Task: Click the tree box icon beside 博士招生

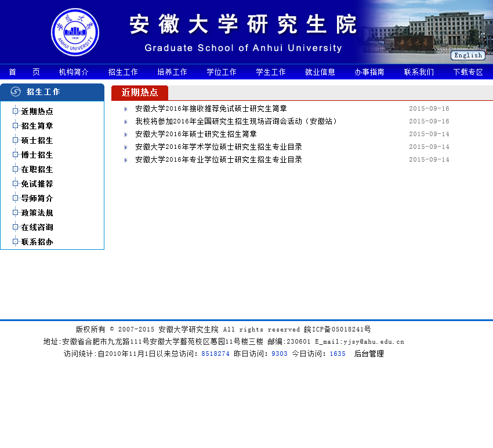Action: pos(15,154)
